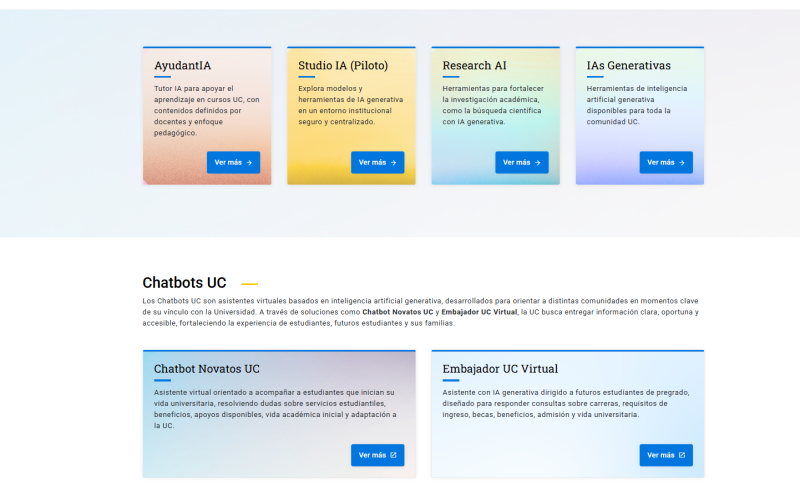Select the AyudantIA card title
The image size is (800, 488).
coord(183,65)
